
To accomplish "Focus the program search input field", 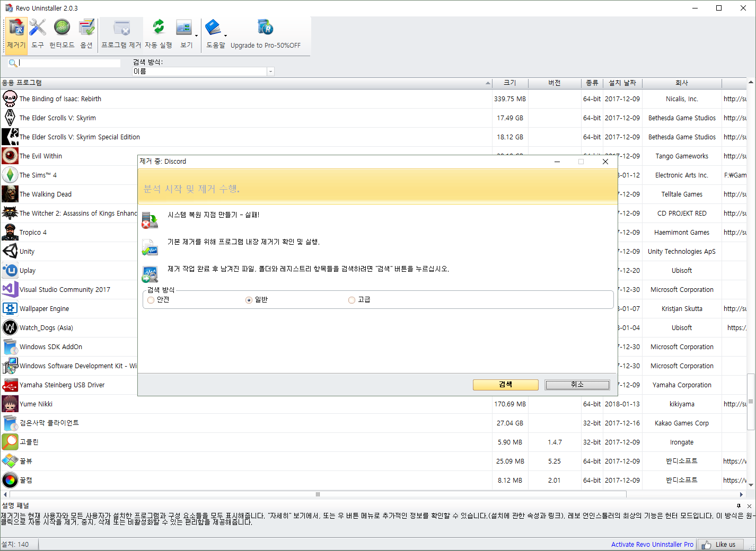I will pos(69,63).
